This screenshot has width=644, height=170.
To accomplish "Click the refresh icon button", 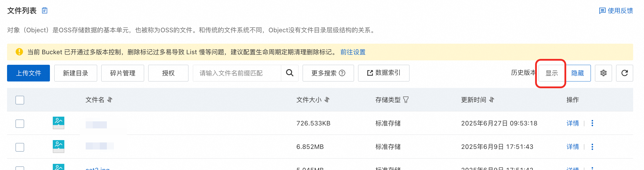I will 625,73.
